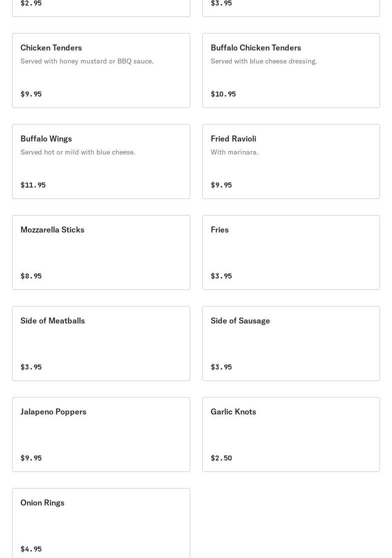Choose the Jalapeno Poppers title
Viewport: 392px width, 558px height.
(53, 411)
